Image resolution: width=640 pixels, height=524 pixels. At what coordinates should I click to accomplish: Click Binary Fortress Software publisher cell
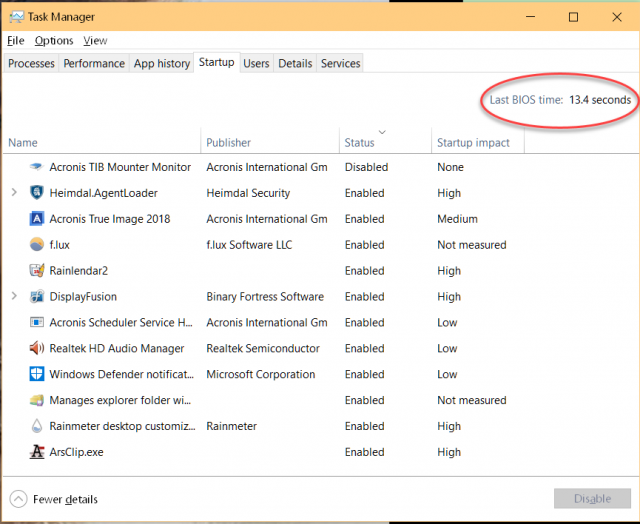click(265, 296)
